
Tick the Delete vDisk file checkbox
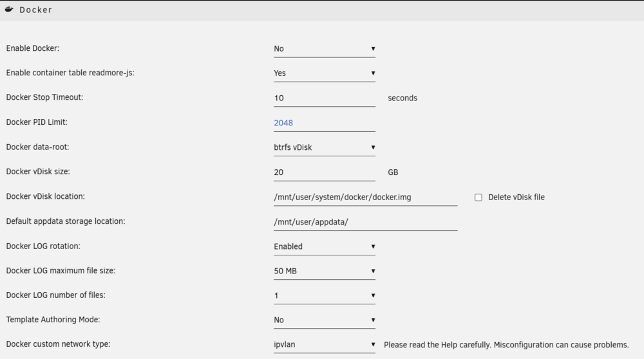click(x=478, y=198)
